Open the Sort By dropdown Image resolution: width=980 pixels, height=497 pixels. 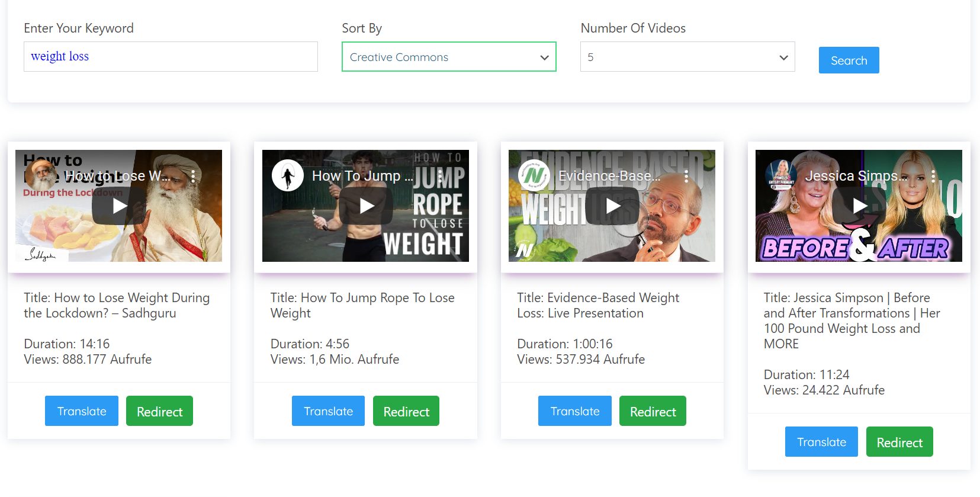point(449,57)
